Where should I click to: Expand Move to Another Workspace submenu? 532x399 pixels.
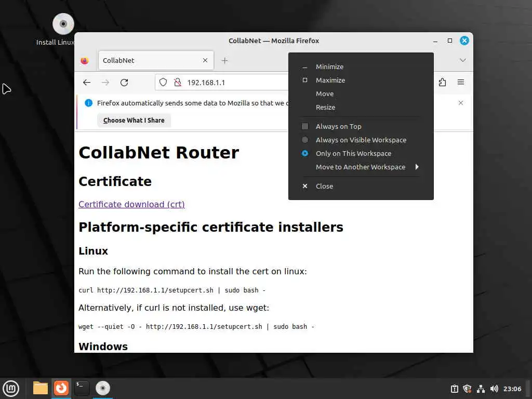point(361,167)
